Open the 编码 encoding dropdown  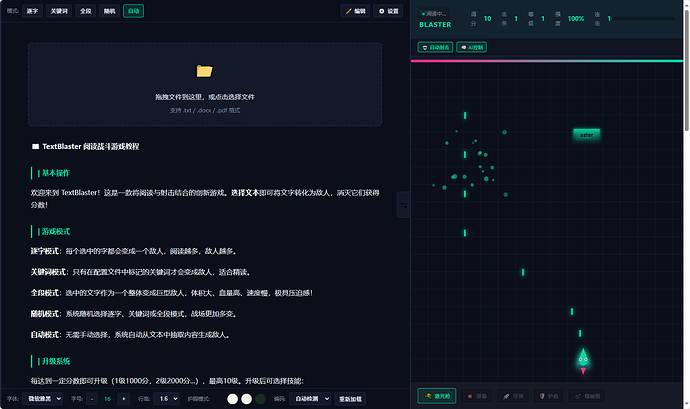click(310, 399)
